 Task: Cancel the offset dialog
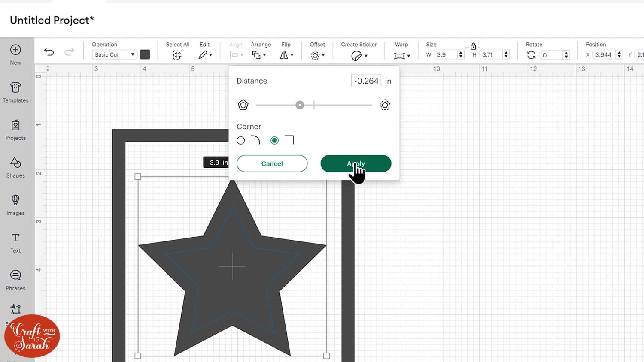[x=272, y=163]
